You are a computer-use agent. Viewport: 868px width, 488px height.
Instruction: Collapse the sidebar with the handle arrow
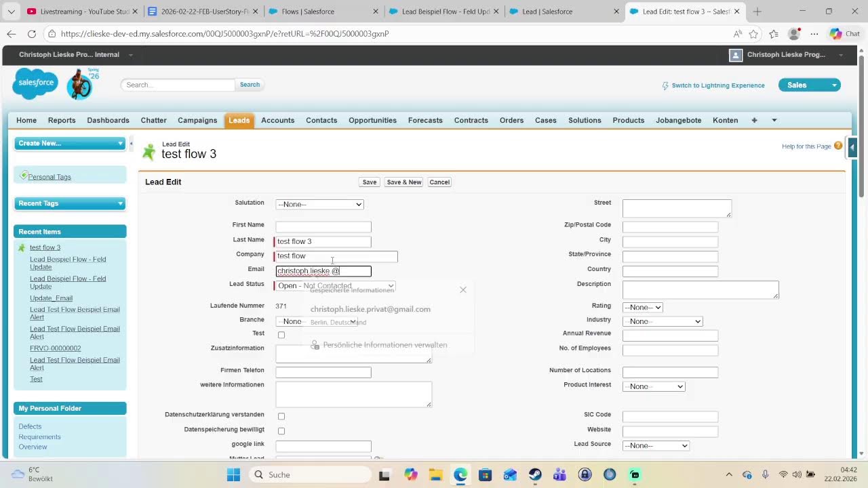pyautogui.click(x=132, y=144)
